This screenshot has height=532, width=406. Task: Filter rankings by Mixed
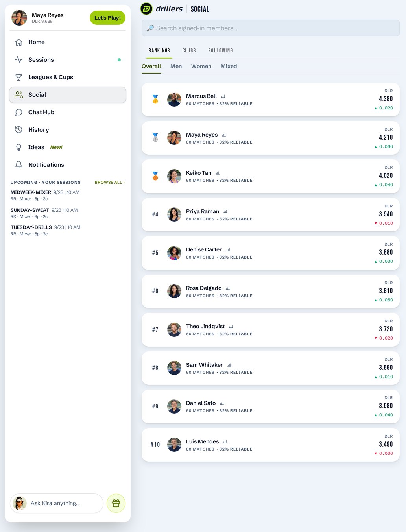pyautogui.click(x=229, y=66)
